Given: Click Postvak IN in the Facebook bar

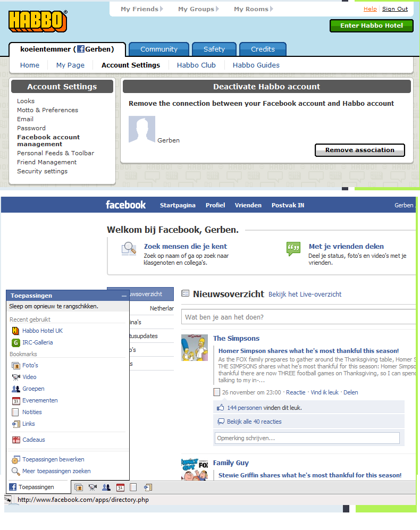Looking at the screenshot, I should [288, 205].
